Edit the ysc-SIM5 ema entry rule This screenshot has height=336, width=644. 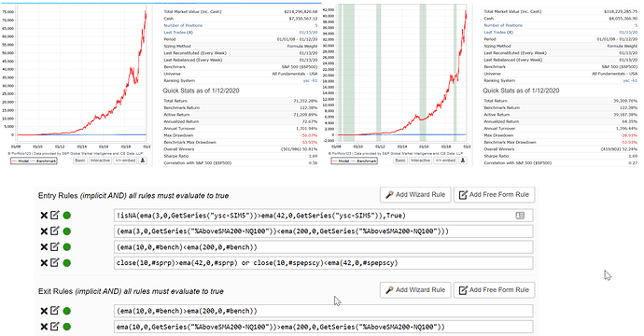point(55,215)
